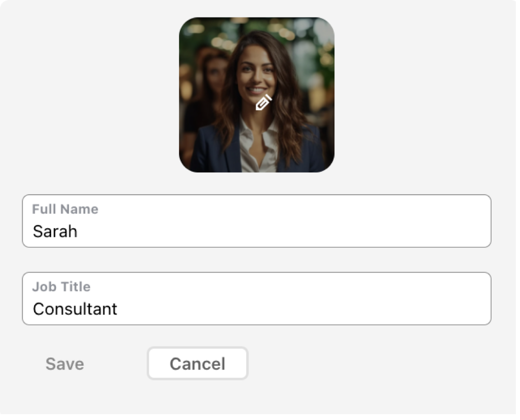The height and width of the screenshot is (420, 520).
Task: Change avatar via the white pencil icon
Action: coord(264,102)
